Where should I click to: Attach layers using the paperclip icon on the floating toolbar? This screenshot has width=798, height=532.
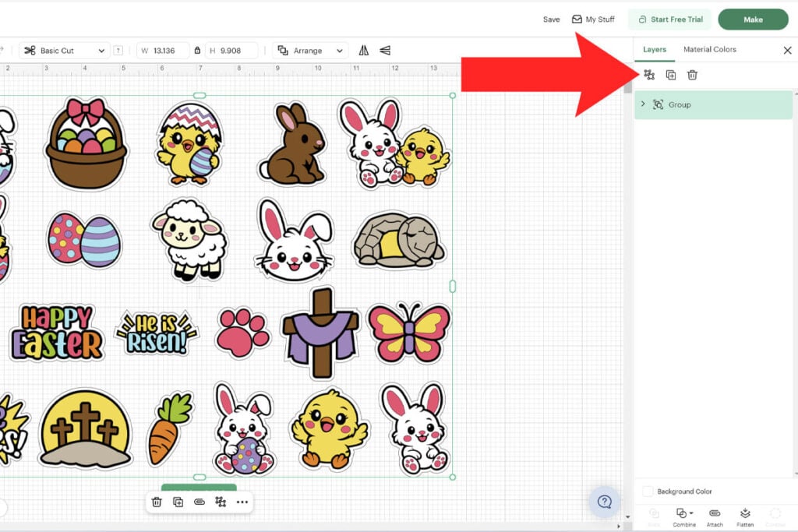199,502
